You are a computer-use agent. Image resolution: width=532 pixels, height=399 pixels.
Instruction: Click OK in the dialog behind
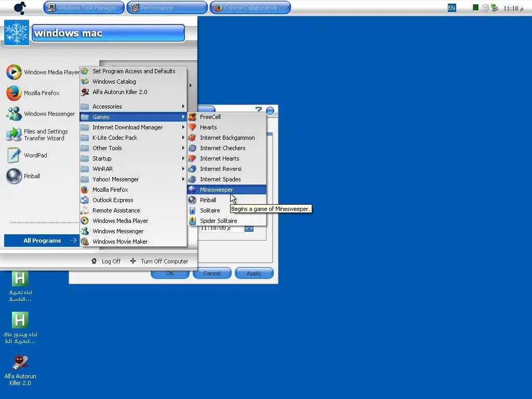click(x=170, y=273)
